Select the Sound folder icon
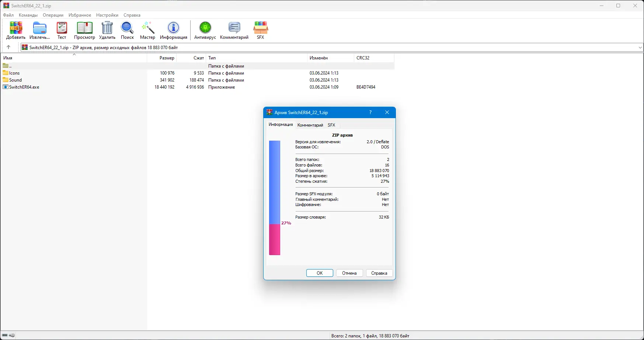Image resolution: width=644 pixels, height=340 pixels. point(6,80)
